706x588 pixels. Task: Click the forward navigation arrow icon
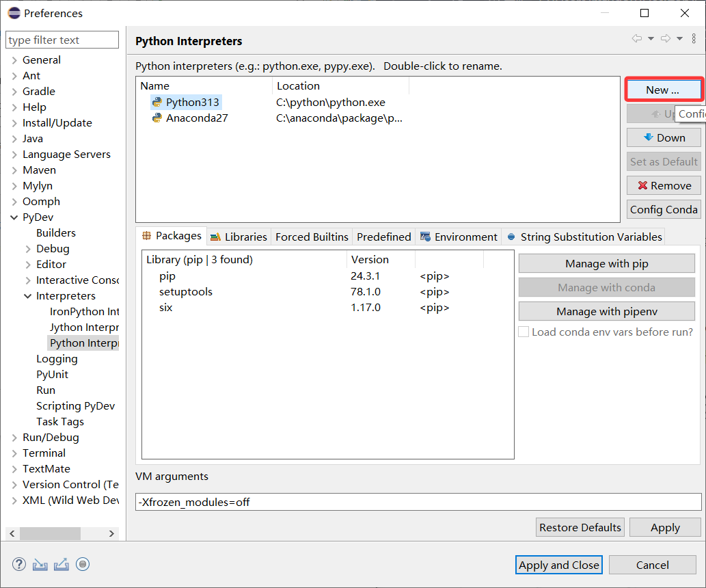[666, 38]
